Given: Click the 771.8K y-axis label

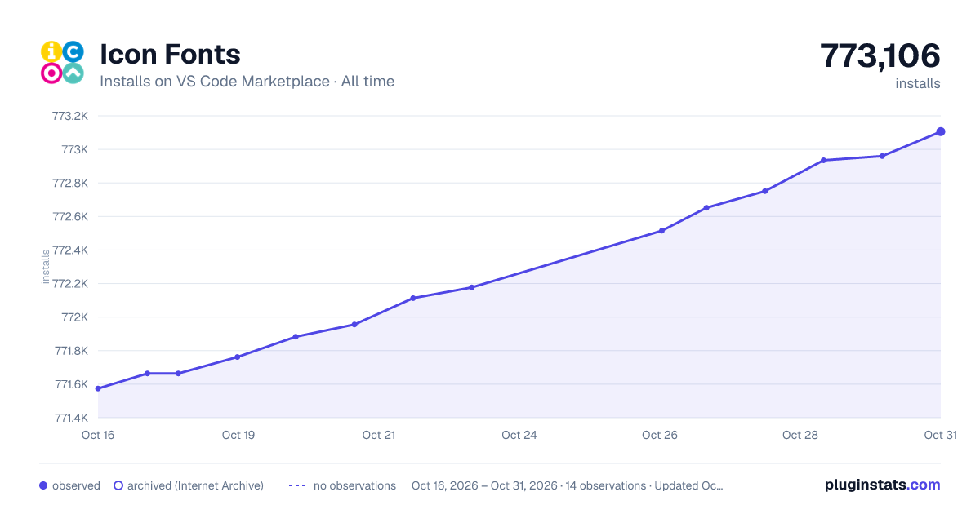Looking at the screenshot, I should pyautogui.click(x=70, y=351).
